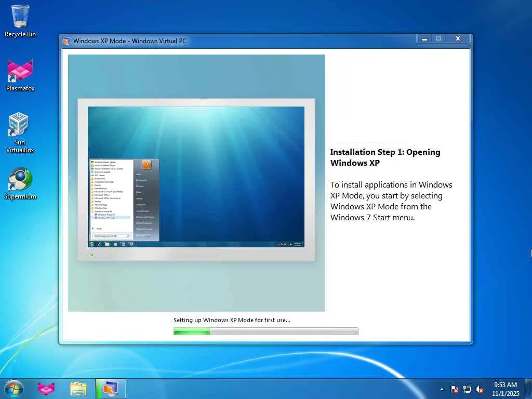
Task: Click the network status tray icon
Action: pos(467,389)
